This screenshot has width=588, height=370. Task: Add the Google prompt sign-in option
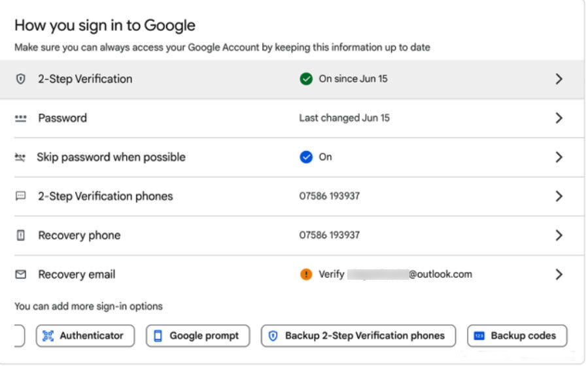click(198, 336)
